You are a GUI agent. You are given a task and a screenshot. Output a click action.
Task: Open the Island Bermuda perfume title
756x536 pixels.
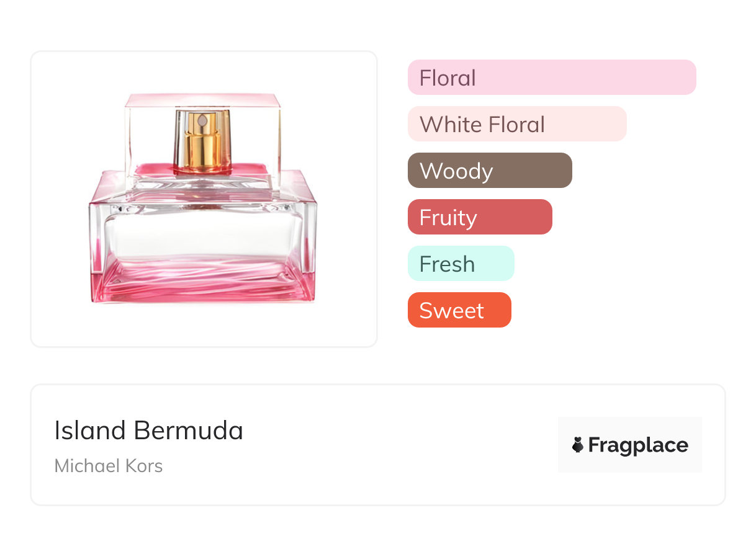tap(148, 431)
